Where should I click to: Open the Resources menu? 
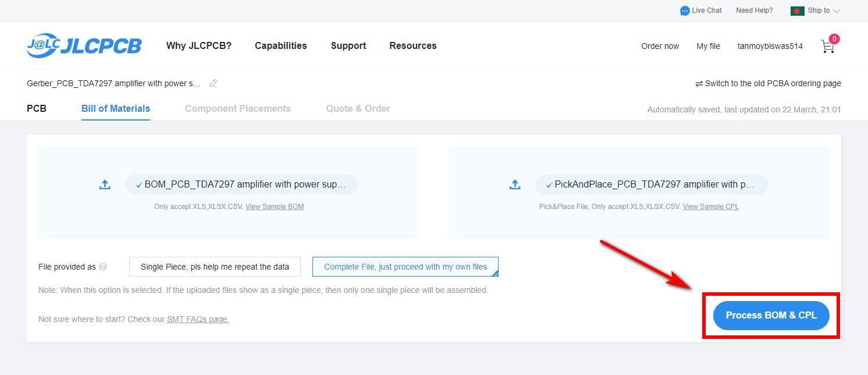413,45
